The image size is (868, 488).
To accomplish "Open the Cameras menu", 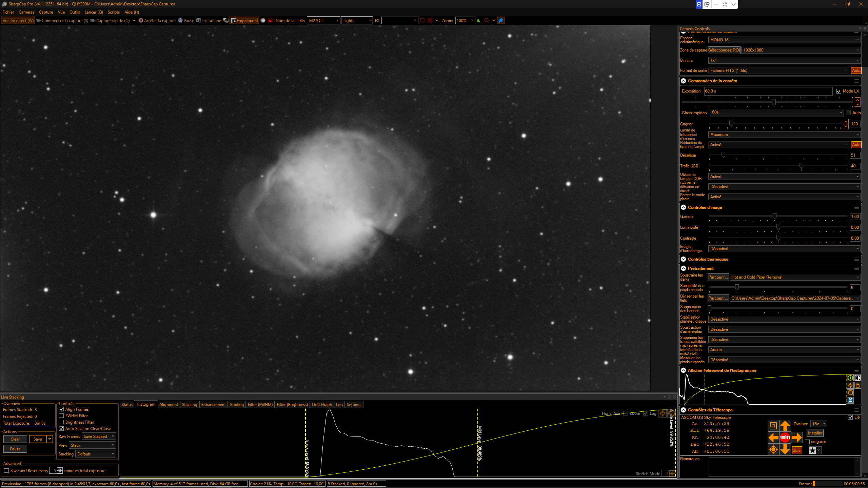I will pos(26,12).
